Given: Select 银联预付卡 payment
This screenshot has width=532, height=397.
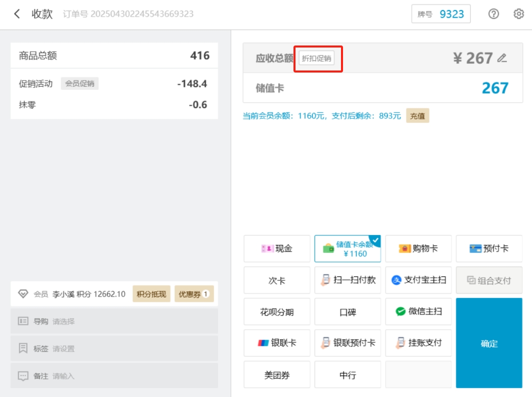Looking at the screenshot, I should pos(347,343).
